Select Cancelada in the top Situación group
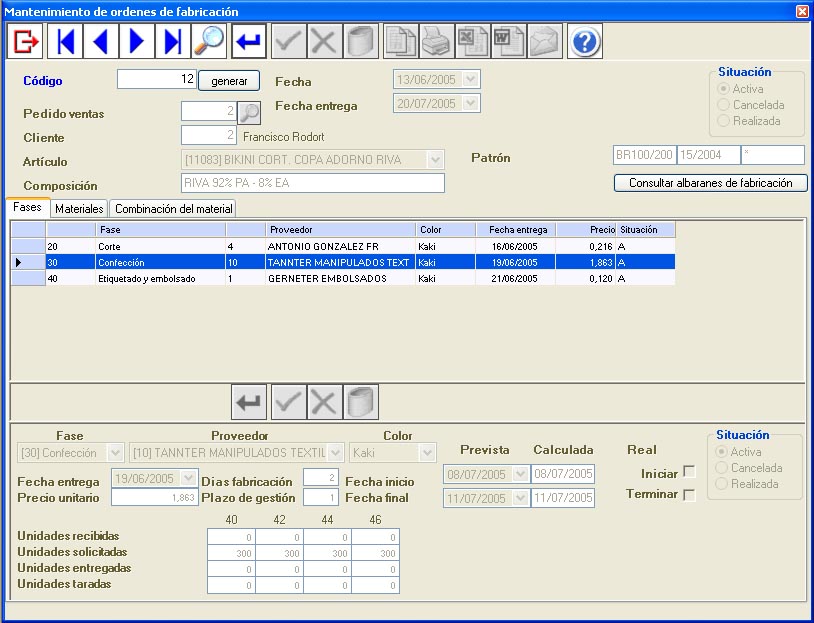 [725, 105]
